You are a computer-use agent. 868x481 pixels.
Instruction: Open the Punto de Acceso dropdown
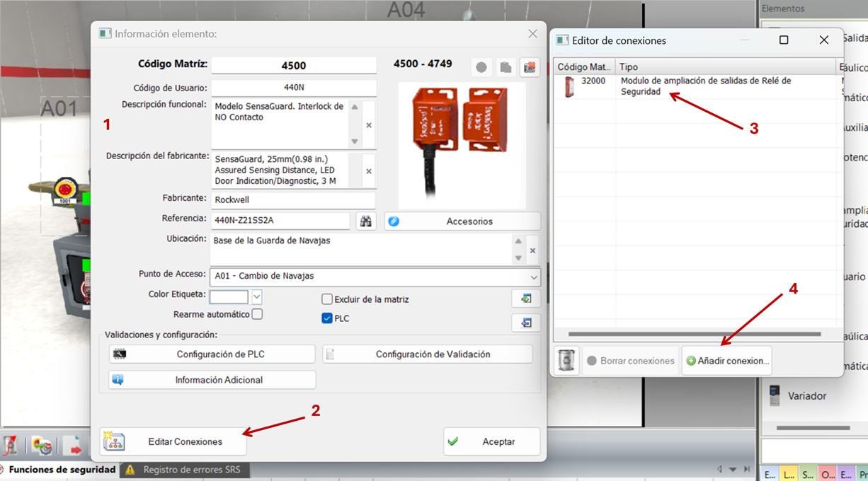pos(533,277)
